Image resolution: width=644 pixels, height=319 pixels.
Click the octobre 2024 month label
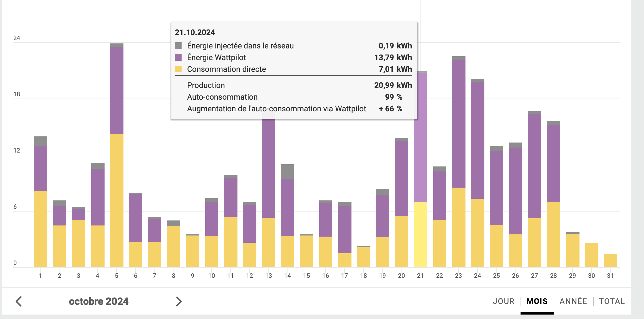tap(98, 301)
